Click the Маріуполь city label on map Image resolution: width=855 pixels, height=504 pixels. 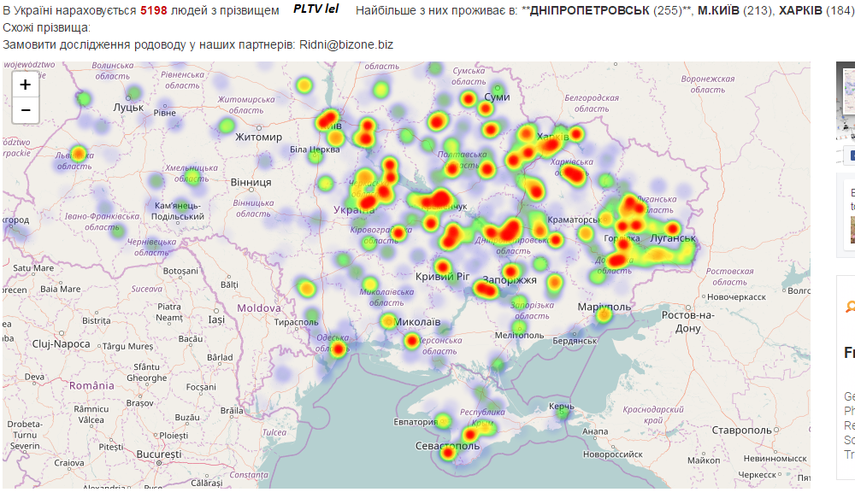pyautogui.click(x=604, y=307)
